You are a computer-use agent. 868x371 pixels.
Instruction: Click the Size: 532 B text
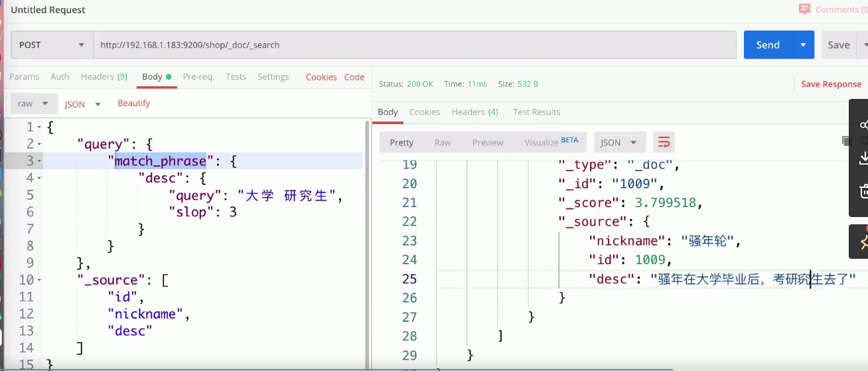click(518, 84)
